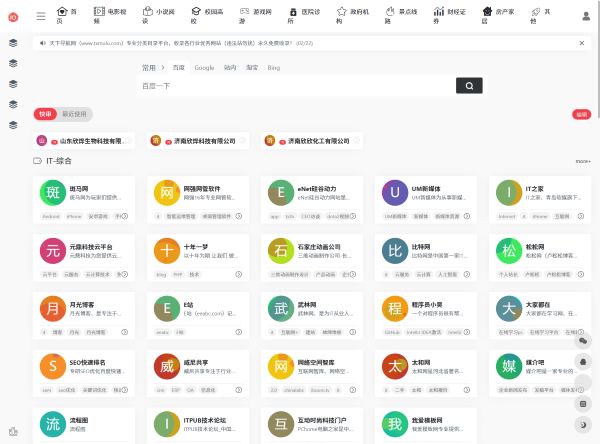600x444 pixels.
Task: Open the 十年一梦 orange icon
Action: pyautogui.click(x=167, y=251)
